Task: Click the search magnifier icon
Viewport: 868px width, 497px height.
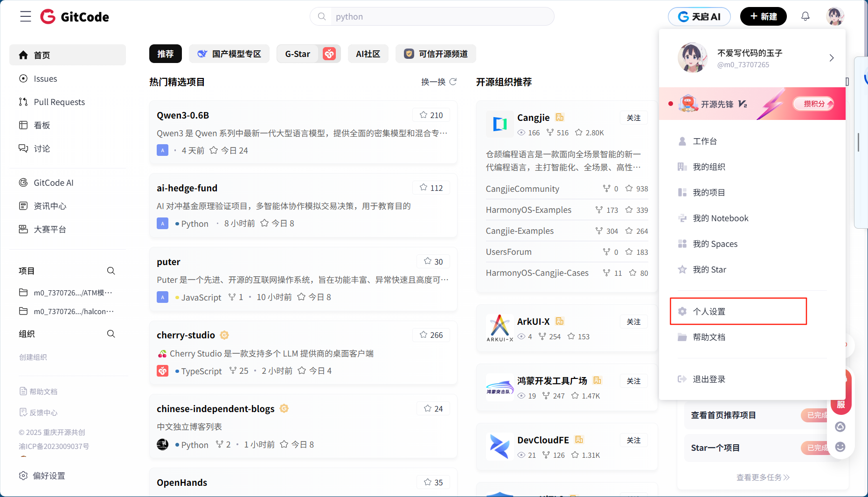Action: 322,17
